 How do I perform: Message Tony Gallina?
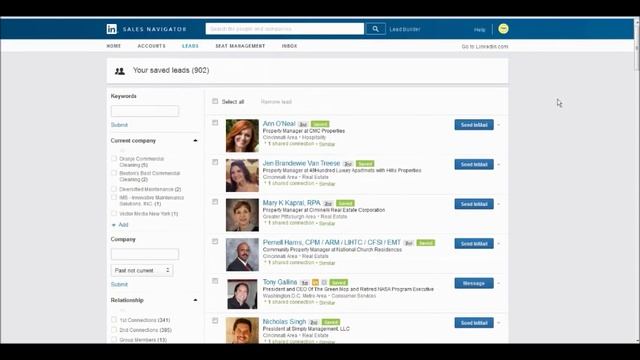pyautogui.click(x=474, y=283)
